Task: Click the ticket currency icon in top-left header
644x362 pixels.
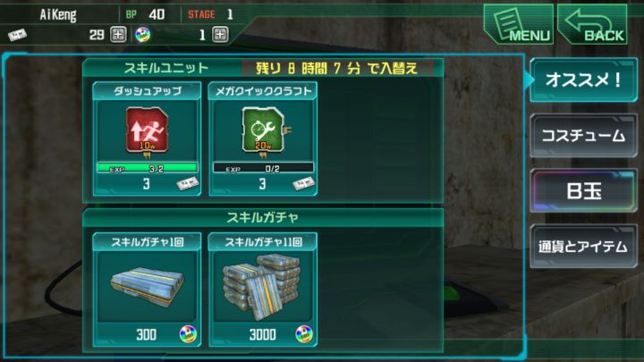Action: coord(17,35)
